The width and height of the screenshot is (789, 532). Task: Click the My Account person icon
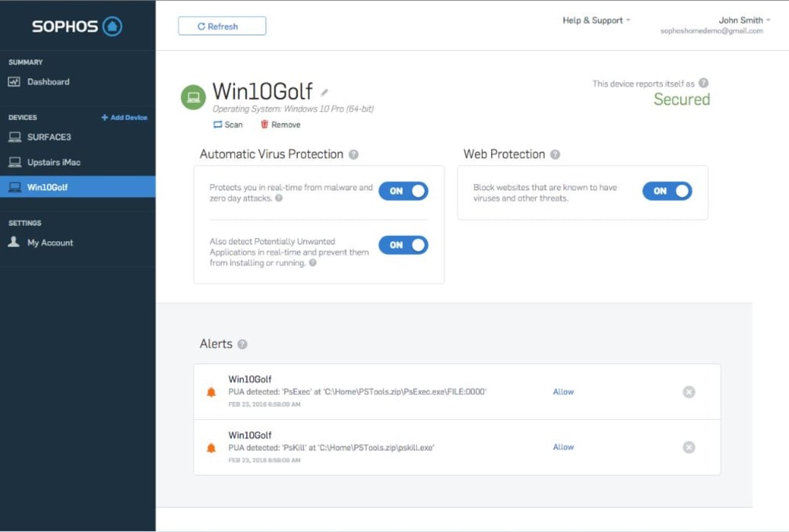(x=14, y=242)
